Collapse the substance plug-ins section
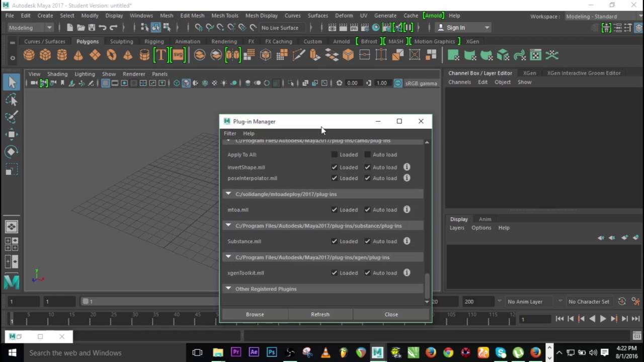The width and height of the screenshot is (644, 362). coord(228,225)
